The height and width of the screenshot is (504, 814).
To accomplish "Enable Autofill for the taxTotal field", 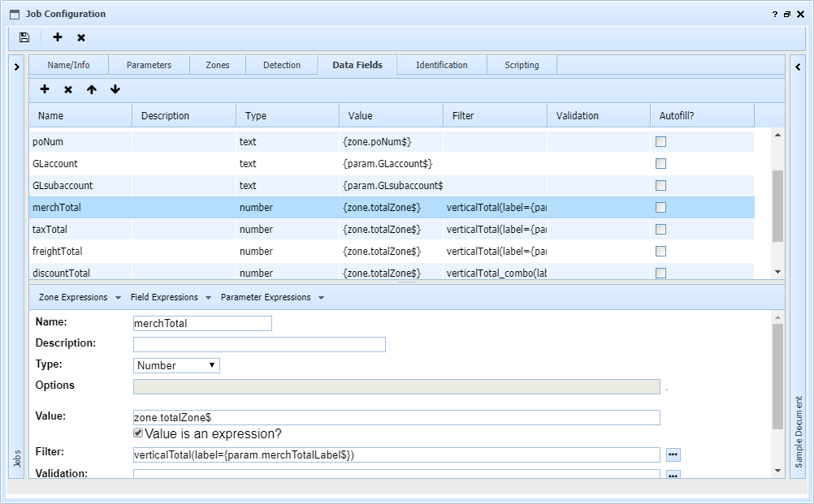I will 660,230.
